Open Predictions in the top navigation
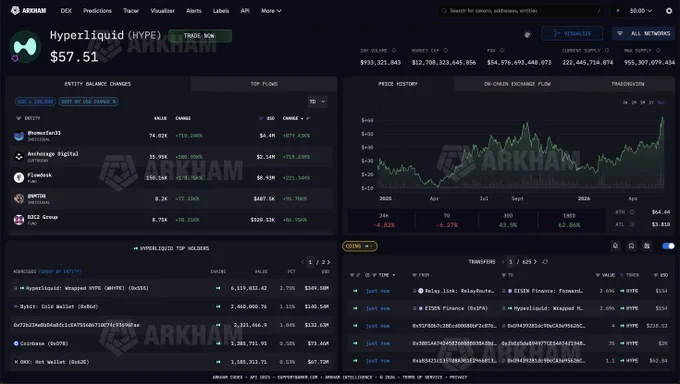The height and width of the screenshot is (384, 680). (98, 11)
